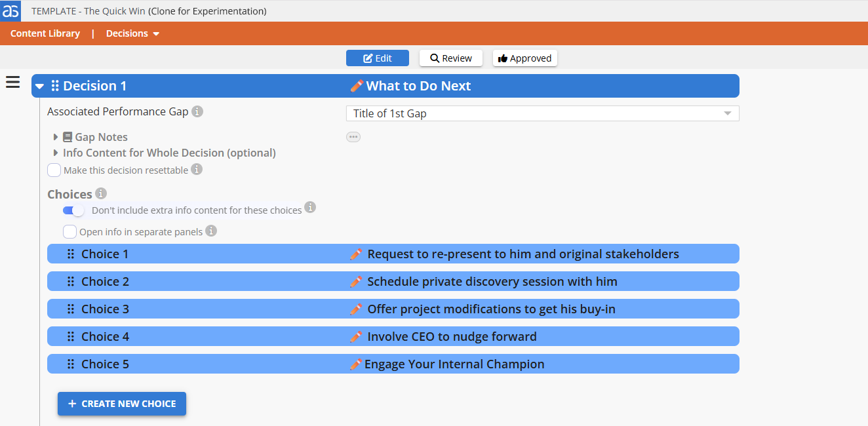Click the Create New Choice button
868x426 pixels.
122,404
